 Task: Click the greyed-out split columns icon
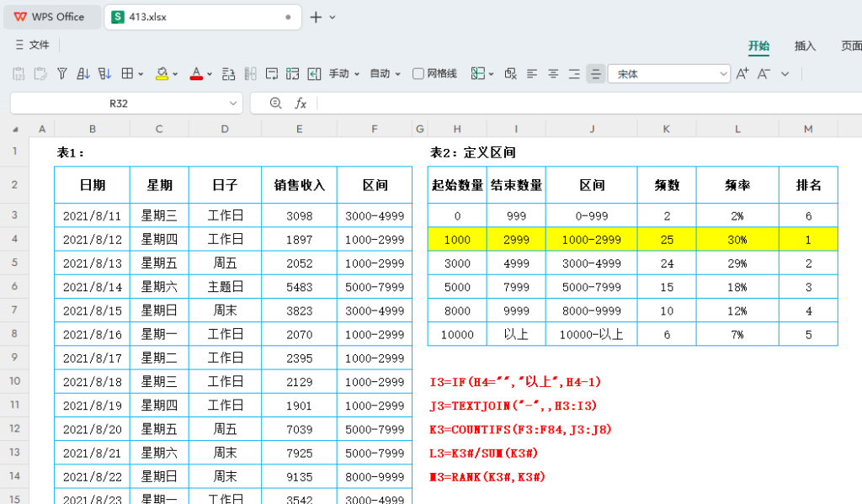coord(250,74)
